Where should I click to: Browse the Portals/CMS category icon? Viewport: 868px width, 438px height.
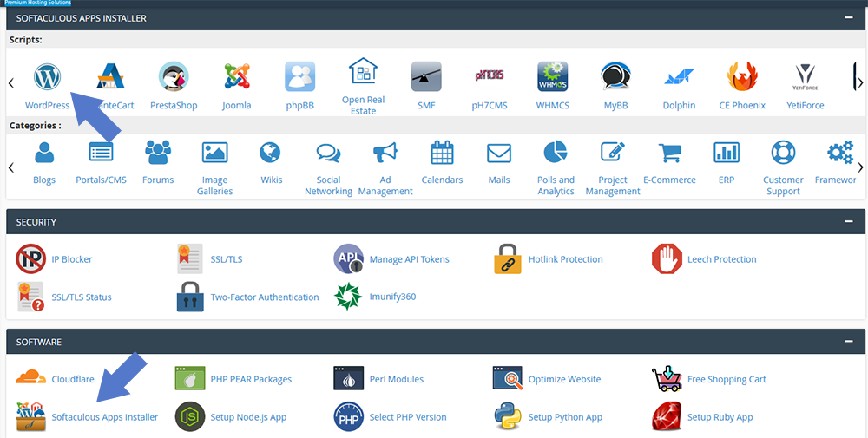click(x=102, y=152)
